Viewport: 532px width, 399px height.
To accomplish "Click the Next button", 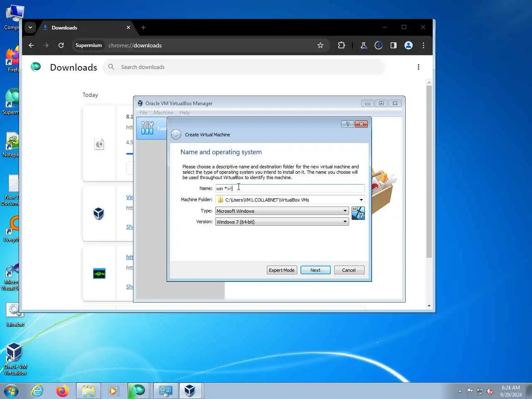I will [x=315, y=270].
